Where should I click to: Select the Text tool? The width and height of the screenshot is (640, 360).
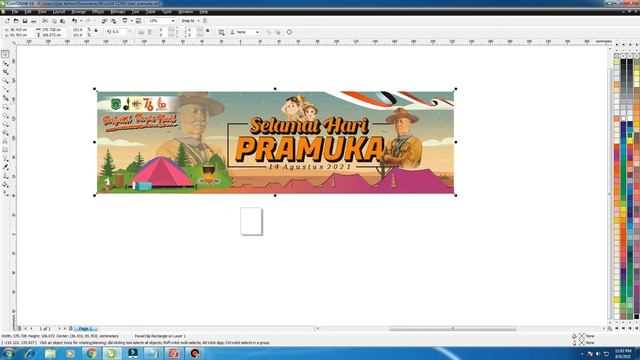(x=5, y=141)
